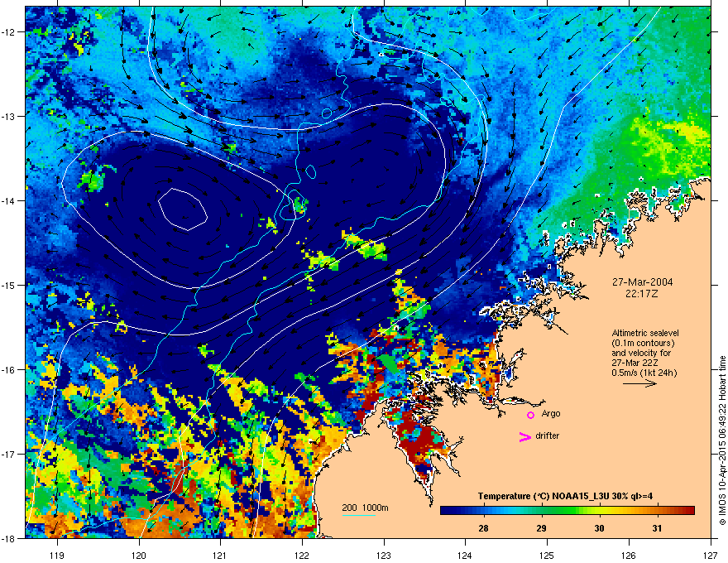Image resolution: width=728 pixels, height=563 pixels.
Task: Click the '(0.1m contours)' text
Action: (643, 344)
